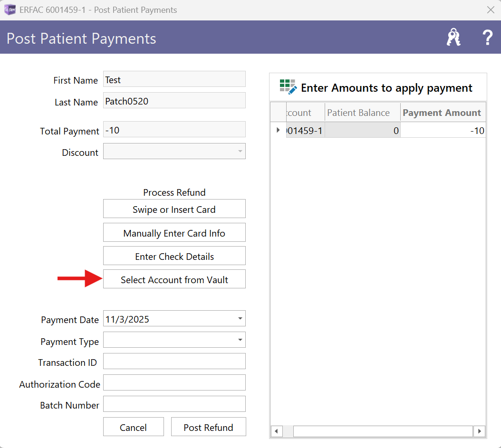Choose Manually Enter Card Info
Viewport: 501px width, 448px height.
click(174, 233)
